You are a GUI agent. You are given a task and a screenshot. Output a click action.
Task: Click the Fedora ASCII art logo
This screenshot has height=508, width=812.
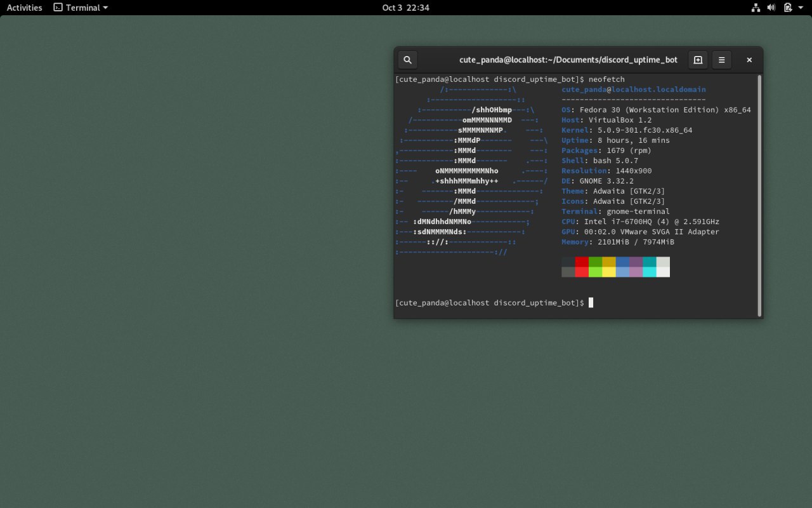click(x=471, y=171)
